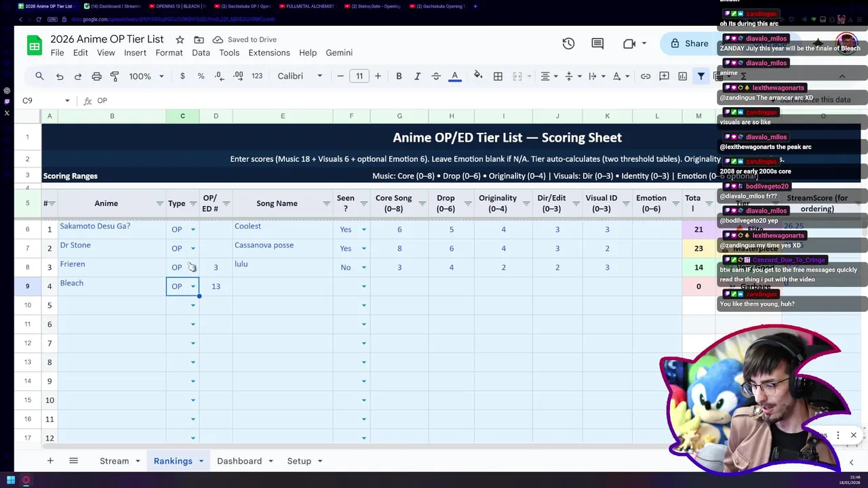This screenshot has height=488, width=868.
Task: Toggle bold formatting
Action: (x=399, y=76)
